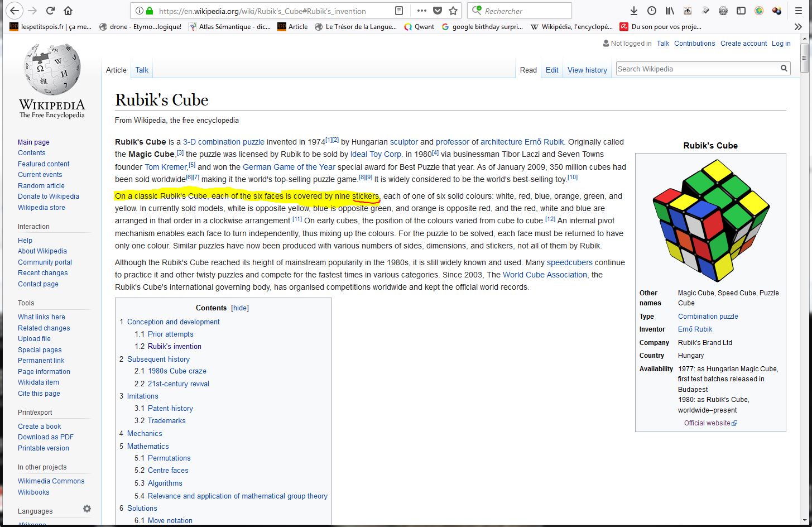Save page to Pocket
The width and height of the screenshot is (812, 527).
(x=438, y=11)
